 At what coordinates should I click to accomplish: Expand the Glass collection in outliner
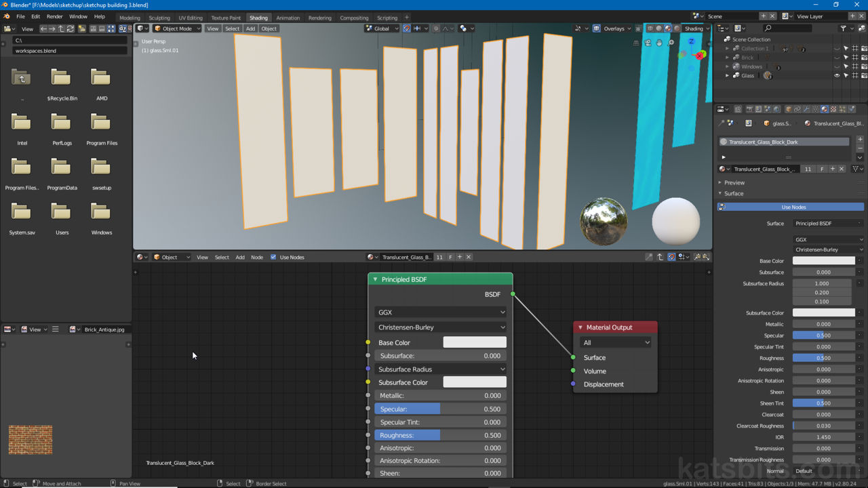point(728,75)
